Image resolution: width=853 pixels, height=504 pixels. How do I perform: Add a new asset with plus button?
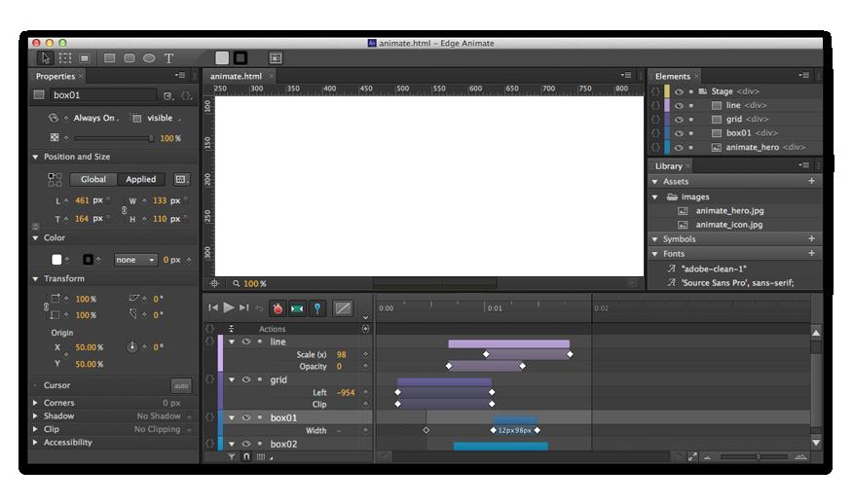(x=812, y=181)
